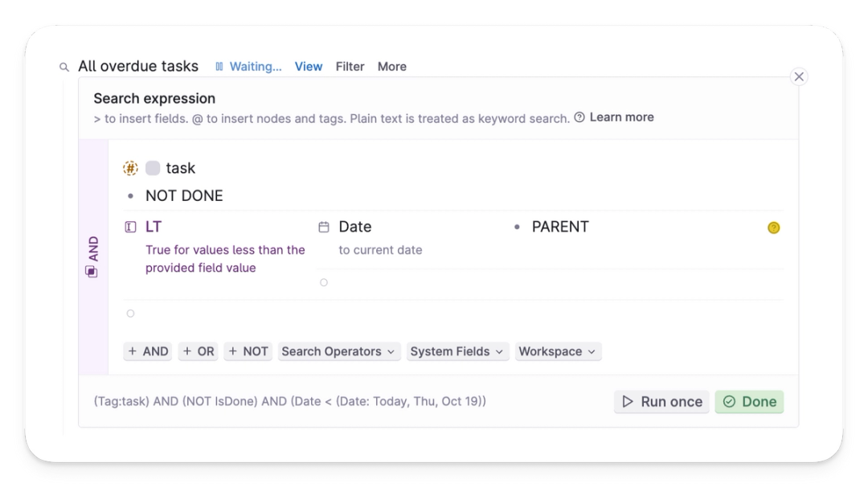Viewport: 868px width, 488px height.
Task: Select the LT operator field icon
Action: (x=130, y=227)
